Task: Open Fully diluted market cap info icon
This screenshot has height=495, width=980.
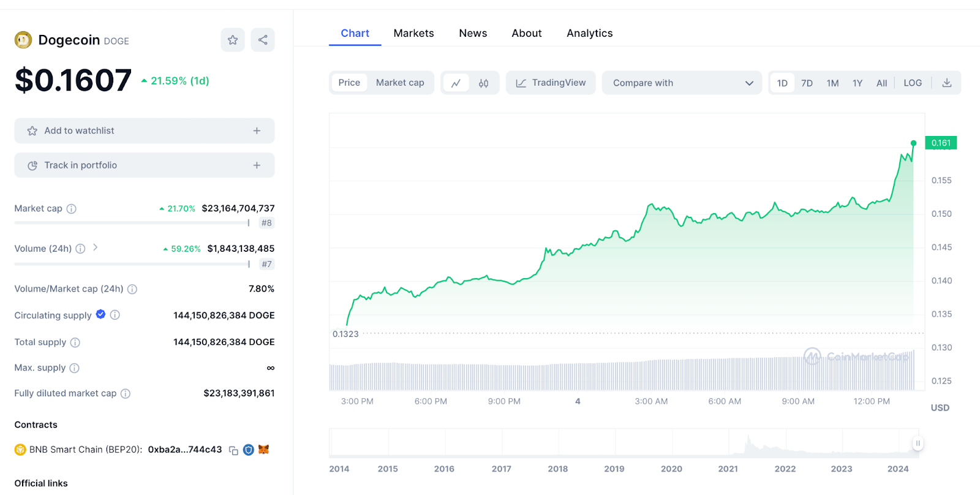Action: click(x=126, y=394)
